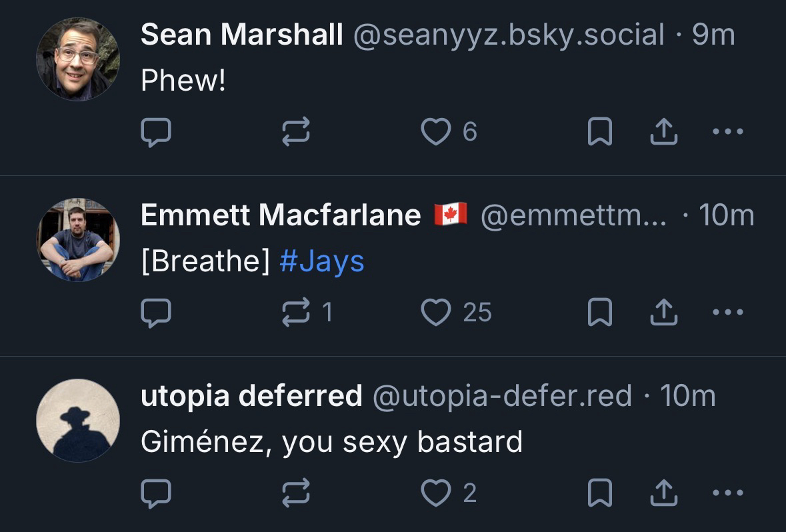Repost Emmett Macfarlane's "[Breathe]" post

[296, 312]
